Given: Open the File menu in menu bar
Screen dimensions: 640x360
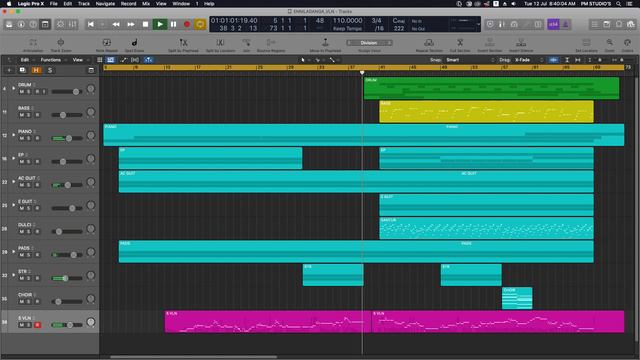Looking at the screenshot, I should [x=53, y=4].
